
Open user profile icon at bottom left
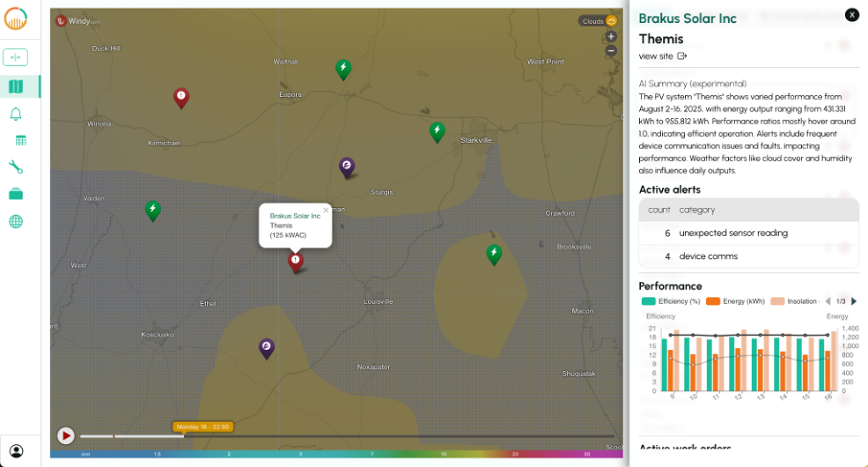pyautogui.click(x=16, y=451)
